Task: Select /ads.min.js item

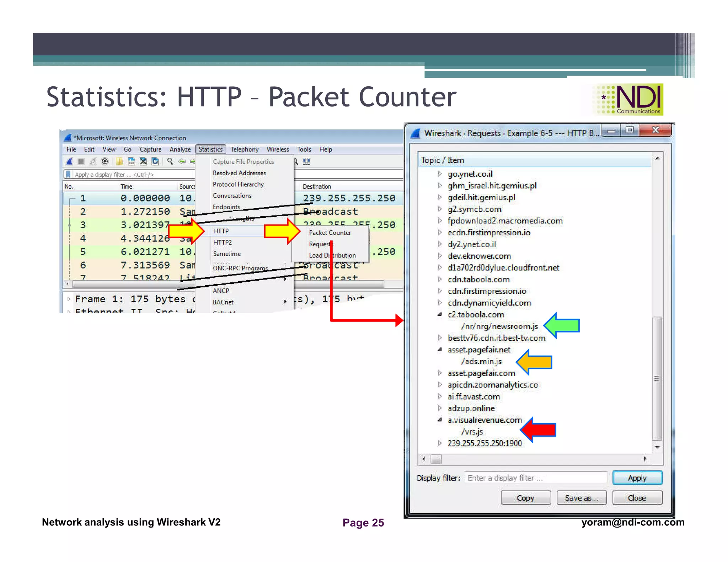Action: pos(481,361)
